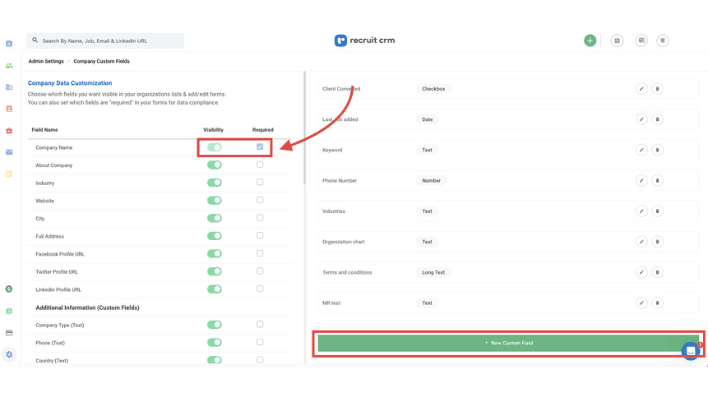Toggle visibility for About Company
The image size is (708, 400).
tap(214, 165)
